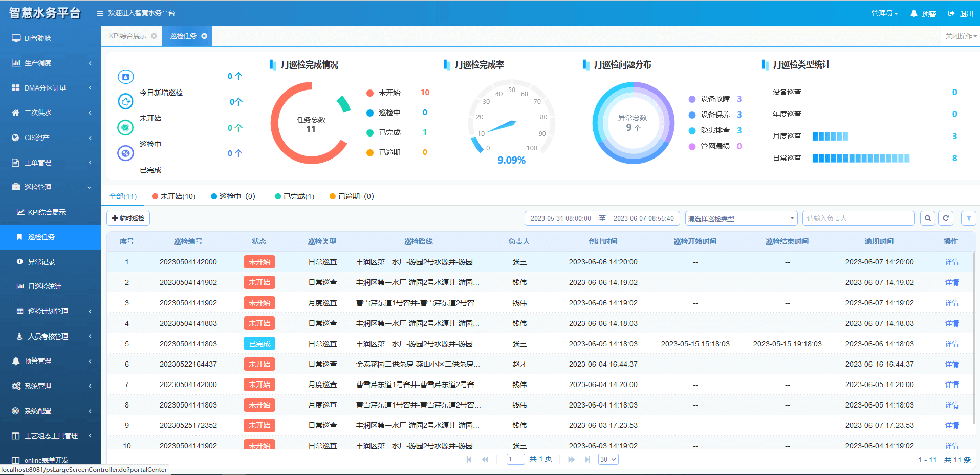
Task: Go to the previous page icon
Action: pyautogui.click(x=485, y=459)
